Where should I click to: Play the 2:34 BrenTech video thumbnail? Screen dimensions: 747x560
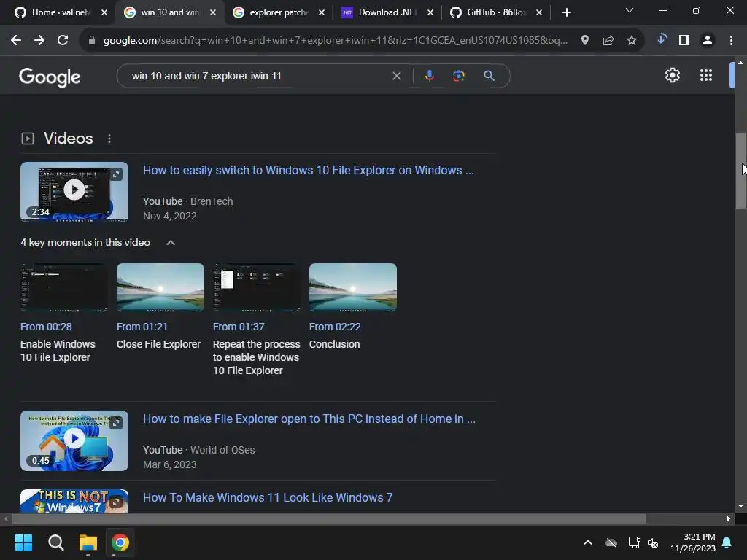74,192
